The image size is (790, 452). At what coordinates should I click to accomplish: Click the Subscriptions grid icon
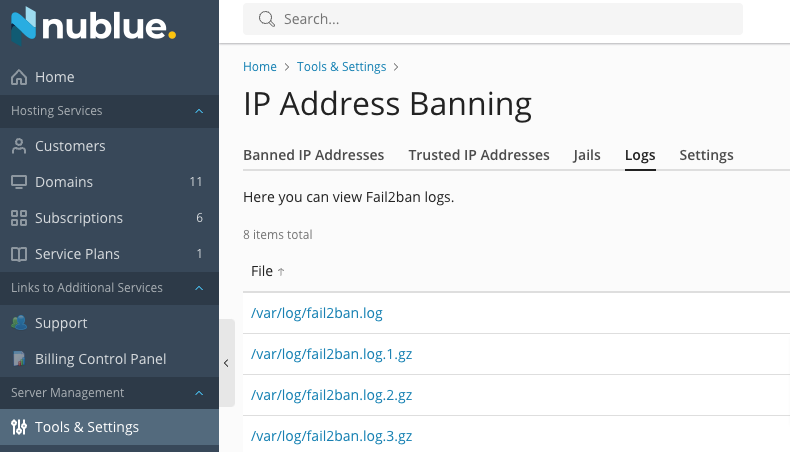[19, 218]
